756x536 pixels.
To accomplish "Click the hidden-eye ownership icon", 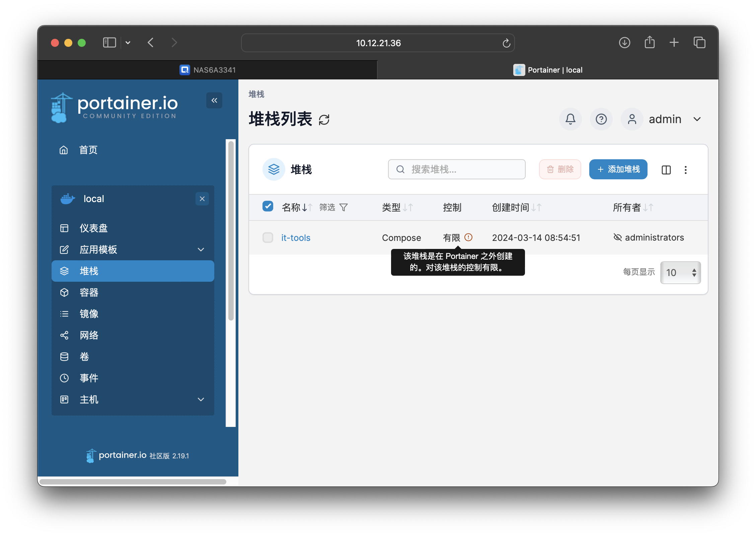I will 617,237.
